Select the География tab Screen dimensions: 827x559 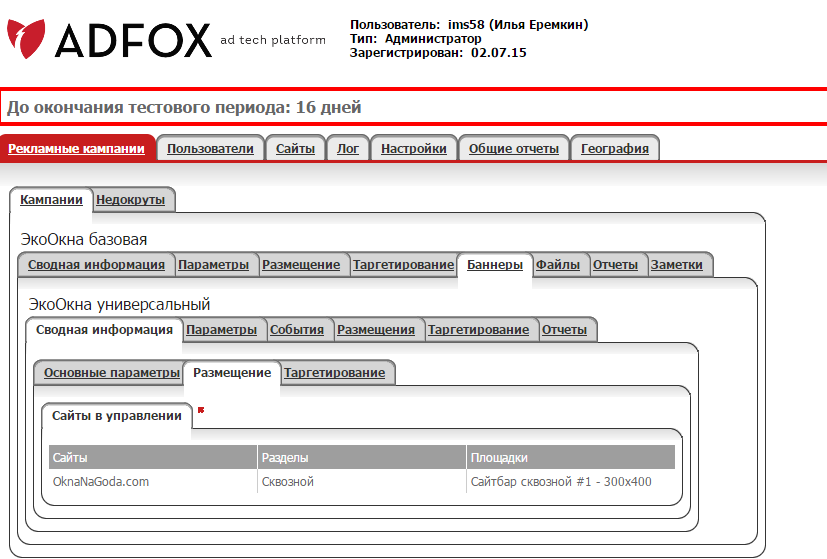tap(615, 149)
